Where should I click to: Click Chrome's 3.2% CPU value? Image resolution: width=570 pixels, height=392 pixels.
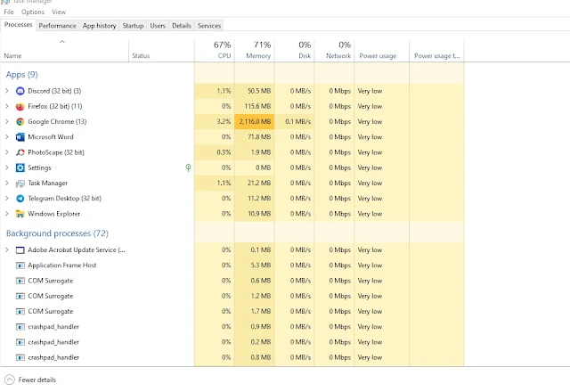[224, 121]
